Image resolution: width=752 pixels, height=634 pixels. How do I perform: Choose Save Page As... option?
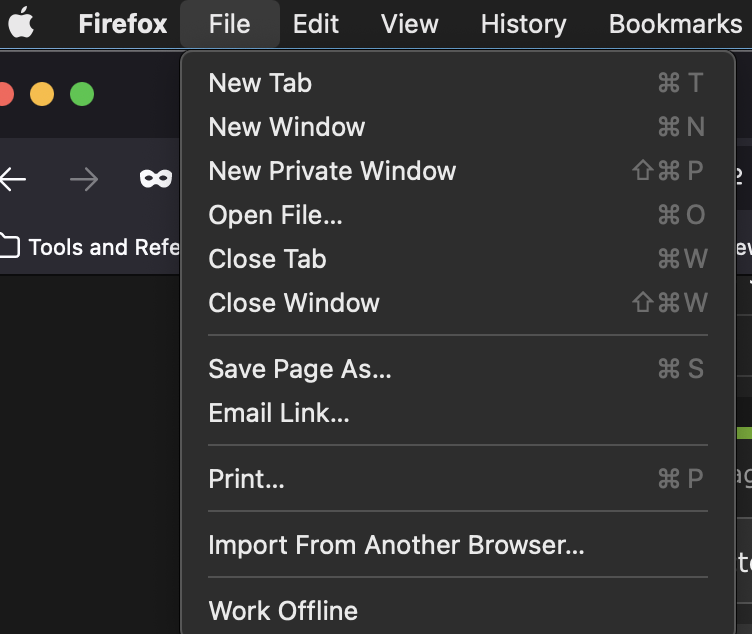pos(300,369)
